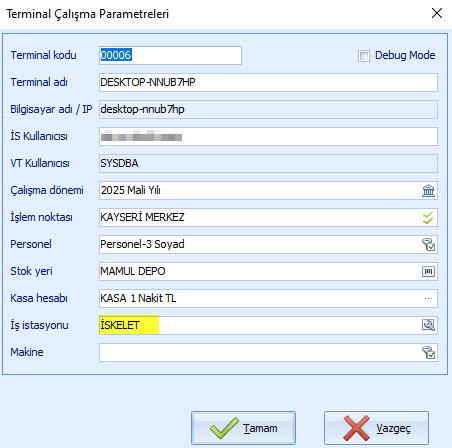
Task: Click the İş istasyonu search-tool icon
Action: 428,325
